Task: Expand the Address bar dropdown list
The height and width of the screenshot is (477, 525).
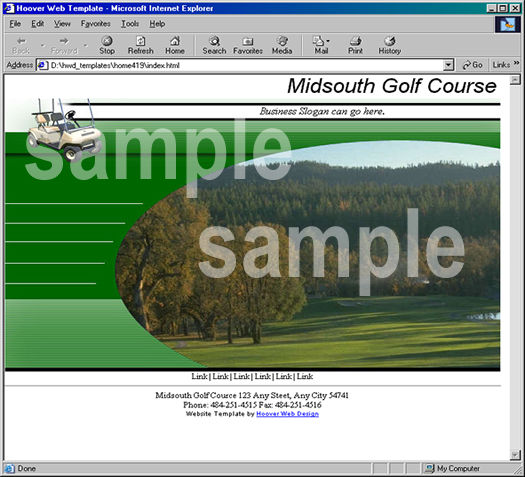Action: tap(448, 65)
